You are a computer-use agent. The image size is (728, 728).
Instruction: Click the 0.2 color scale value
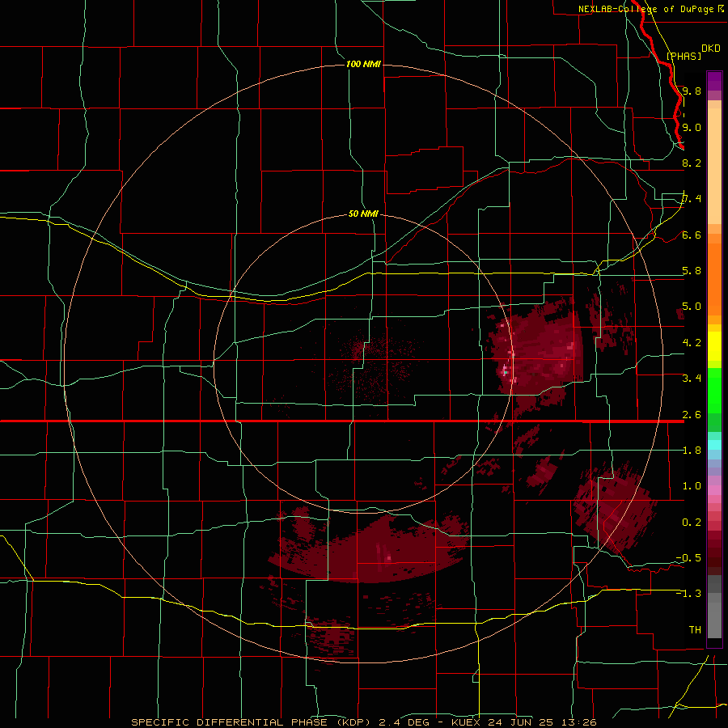[692, 523]
